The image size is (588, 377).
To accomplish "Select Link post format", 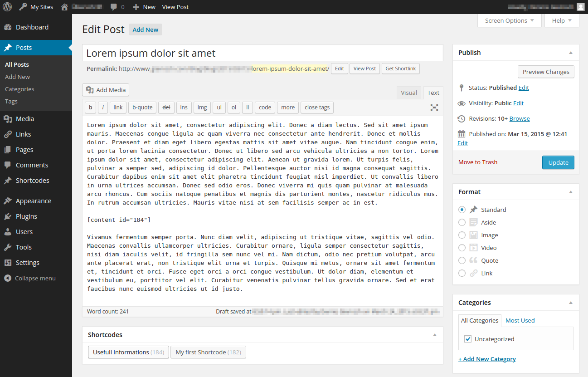I will pos(462,273).
